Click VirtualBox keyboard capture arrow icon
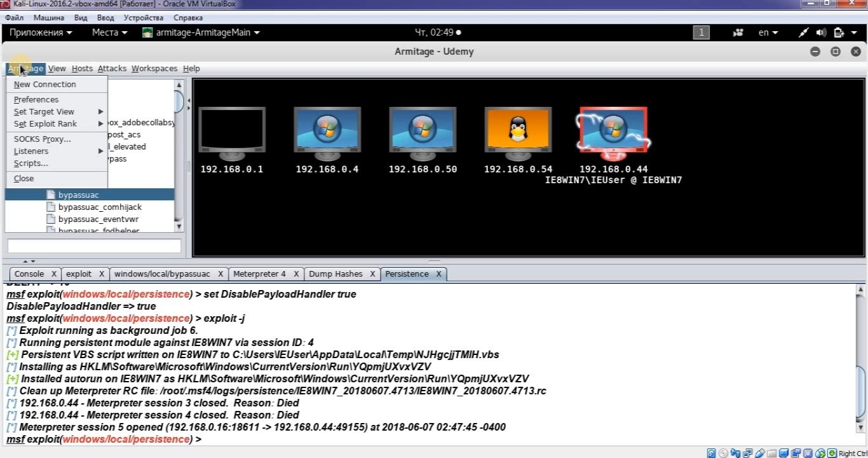The width and height of the screenshot is (868, 458). click(x=832, y=454)
